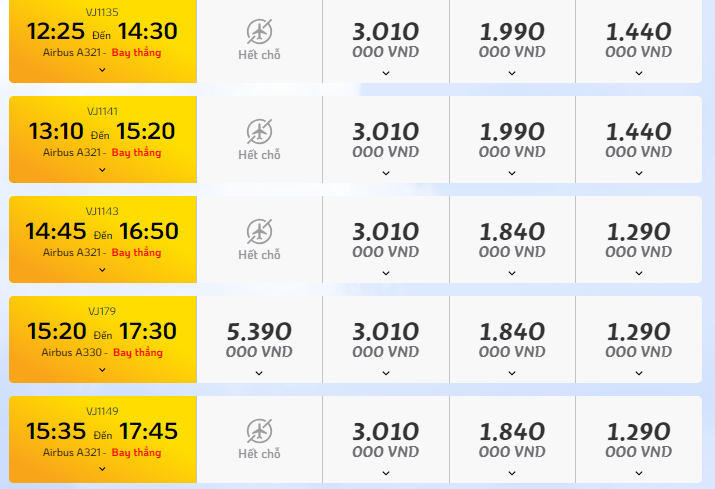Viewport: 715px width, 489px height.
Task: Open fare chevron below 1.440 price on VJ1135
Action: coord(639,73)
